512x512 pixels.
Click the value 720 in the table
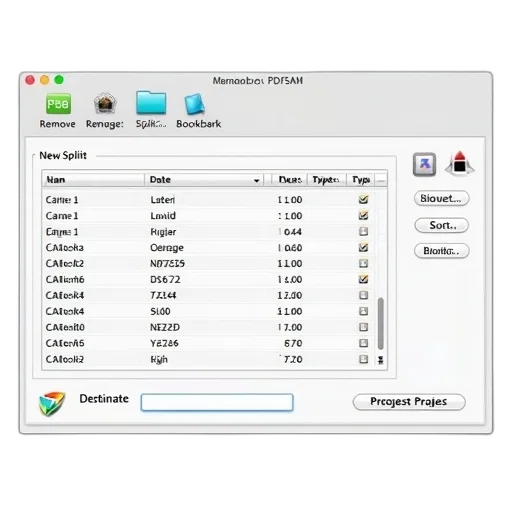pyautogui.click(x=293, y=359)
